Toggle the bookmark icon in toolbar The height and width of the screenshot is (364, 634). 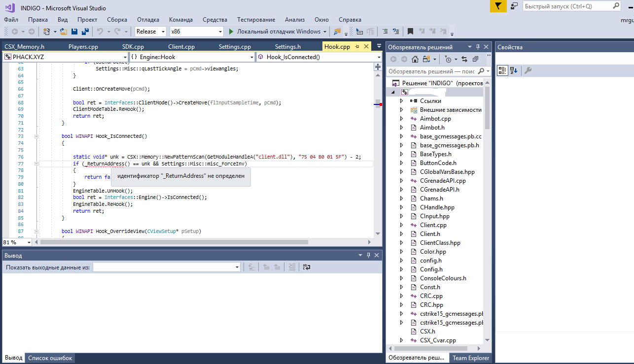pyautogui.click(x=410, y=32)
